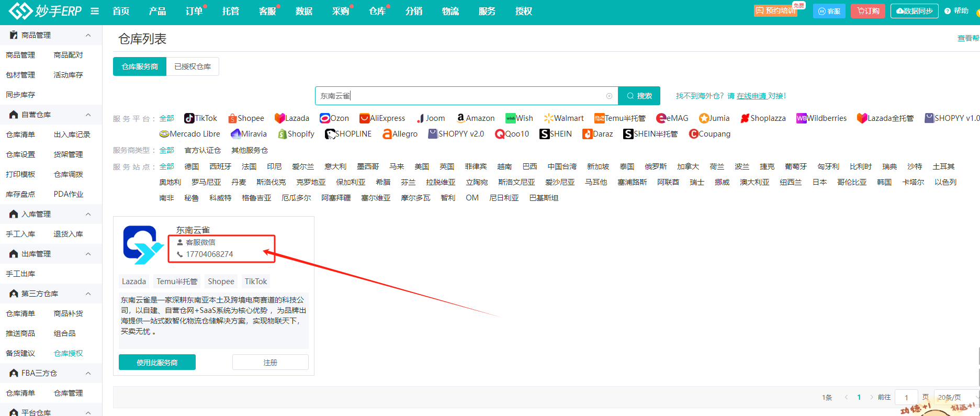This screenshot has width=980, height=416.
Task: Select the Joom platform filter
Action: pos(431,118)
